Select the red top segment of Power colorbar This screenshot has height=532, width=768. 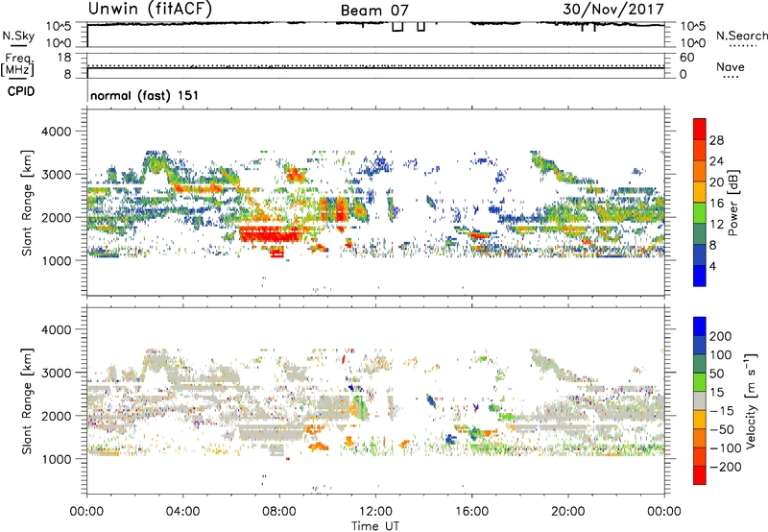click(x=700, y=129)
